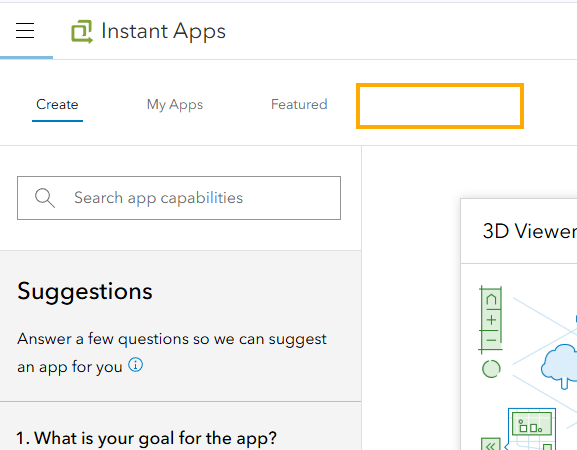Click the magnifying glass search icon

45,198
